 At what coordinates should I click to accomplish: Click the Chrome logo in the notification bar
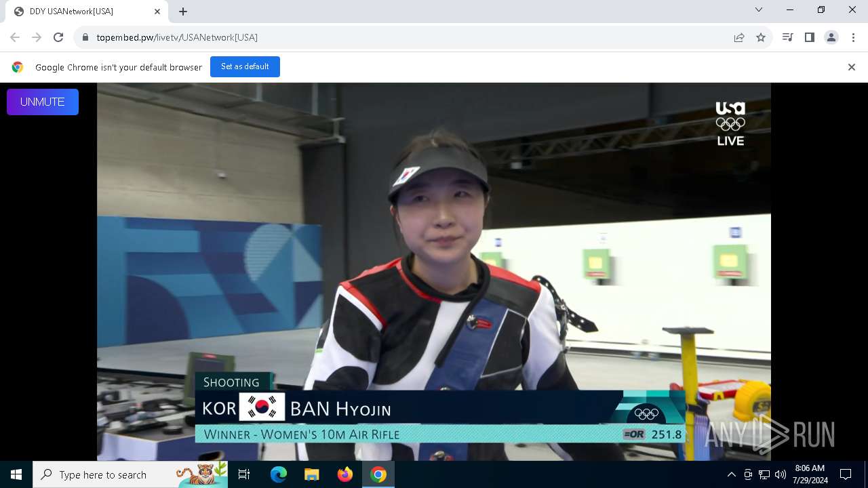tap(18, 67)
